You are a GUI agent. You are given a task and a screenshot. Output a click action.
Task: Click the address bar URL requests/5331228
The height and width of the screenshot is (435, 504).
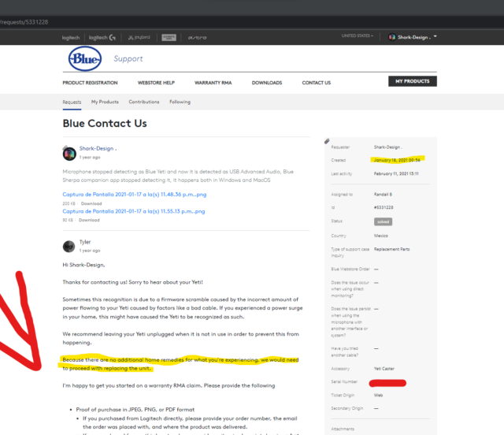pyautogui.click(x=24, y=22)
